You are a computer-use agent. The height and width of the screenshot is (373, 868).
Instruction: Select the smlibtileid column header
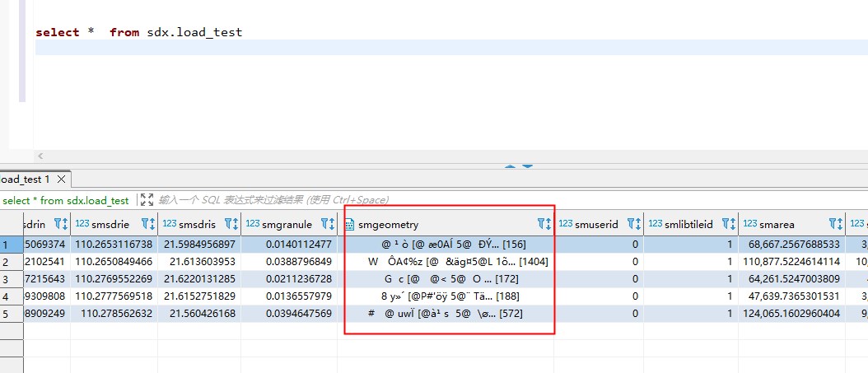pyautogui.click(x=691, y=224)
